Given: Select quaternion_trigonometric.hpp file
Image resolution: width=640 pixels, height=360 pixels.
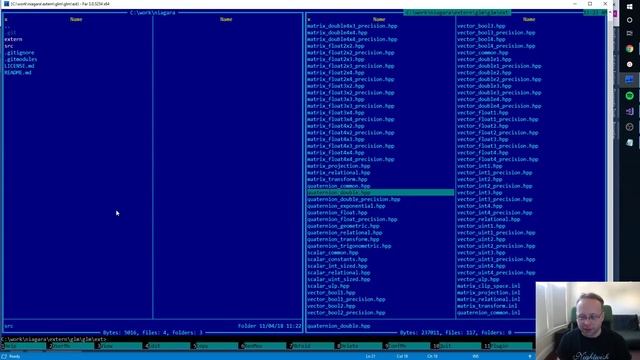Looking at the screenshot, I should pos(349,246).
